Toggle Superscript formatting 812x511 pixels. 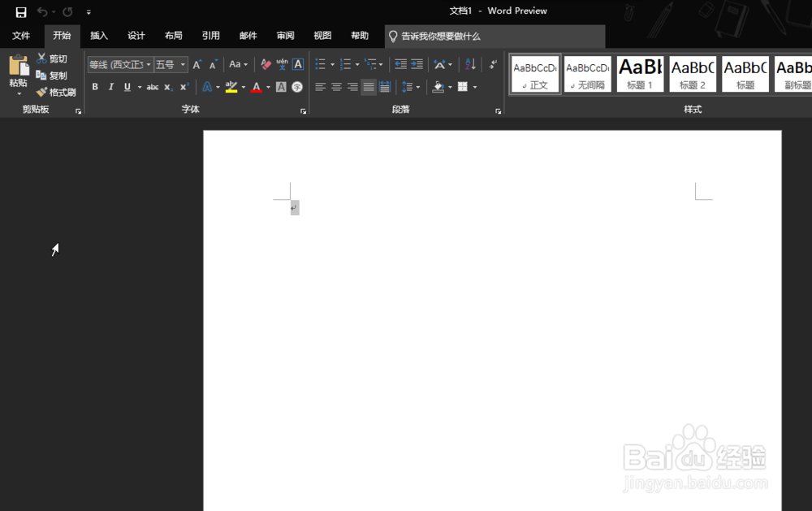184,87
